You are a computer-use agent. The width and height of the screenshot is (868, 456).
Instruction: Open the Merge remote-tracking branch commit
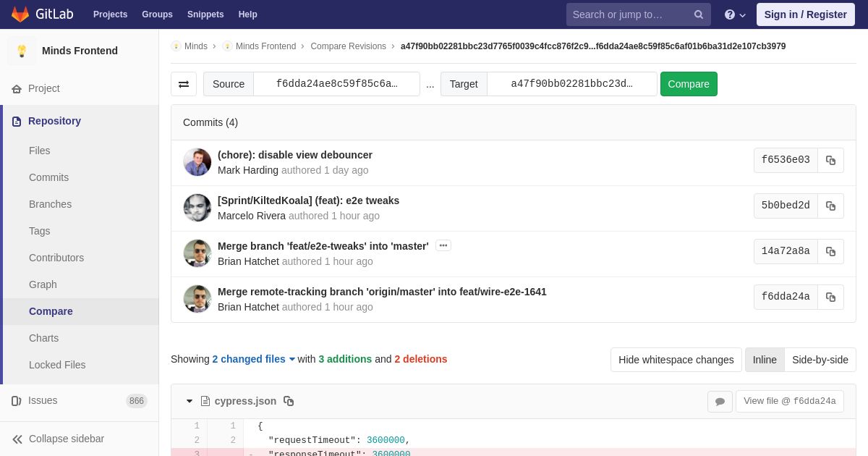(x=382, y=292)
